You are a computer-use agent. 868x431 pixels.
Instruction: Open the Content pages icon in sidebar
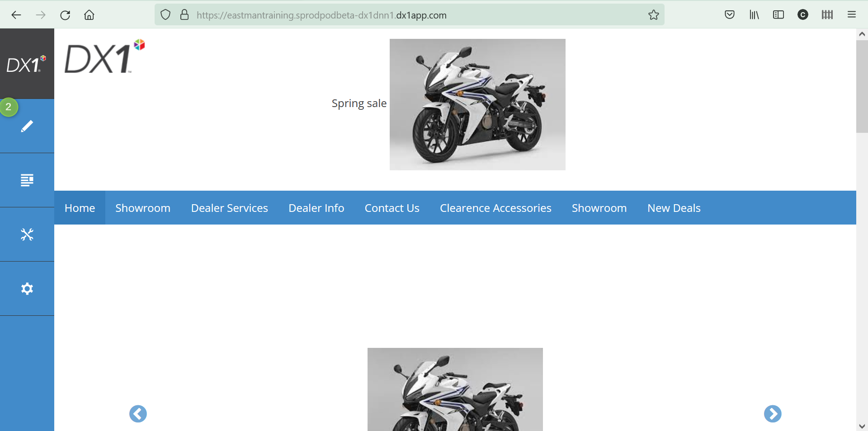[27, 180]
